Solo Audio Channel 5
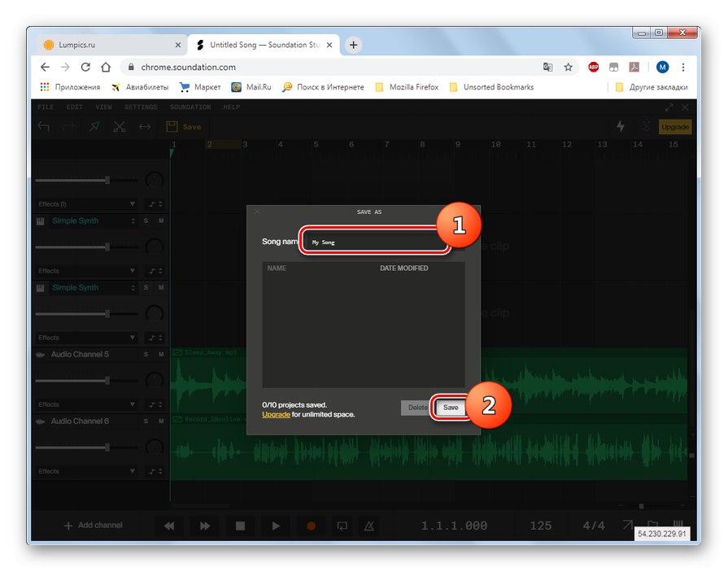This screenshot has width=728, height=572. coord(146,355)
